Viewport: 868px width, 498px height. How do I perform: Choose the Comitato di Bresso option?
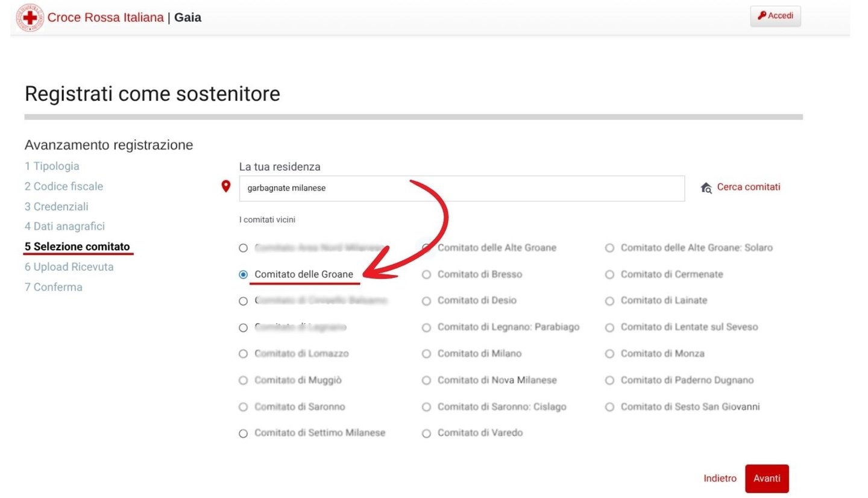tap(427, 274)
